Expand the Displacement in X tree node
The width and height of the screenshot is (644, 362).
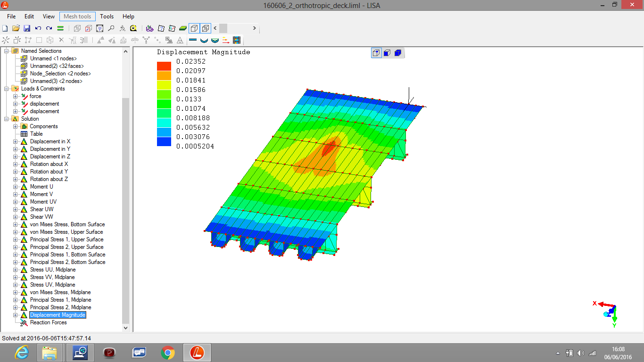[x=15, y=141]
